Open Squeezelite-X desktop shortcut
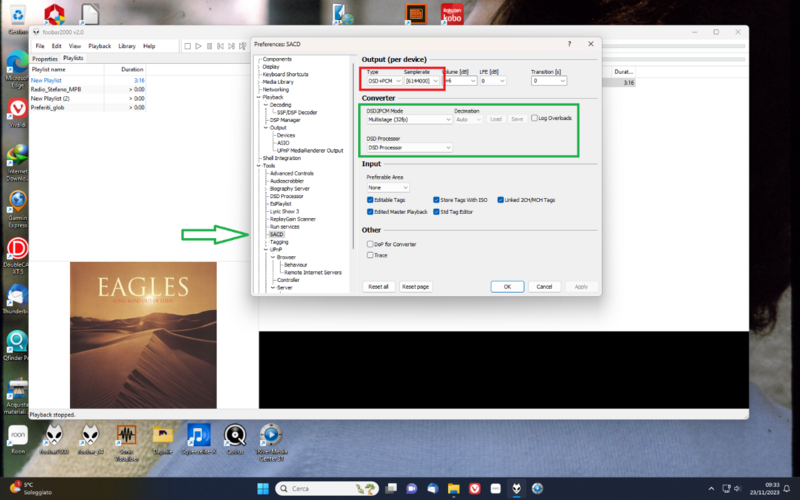This screenshot has height=500, width=800. (199, 439)
